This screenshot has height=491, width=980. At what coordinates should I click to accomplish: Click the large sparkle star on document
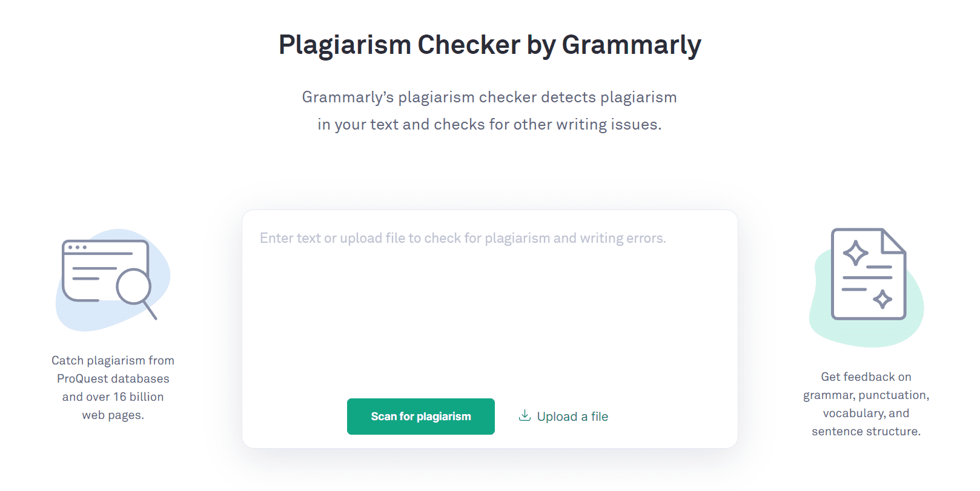click(855, 253)
